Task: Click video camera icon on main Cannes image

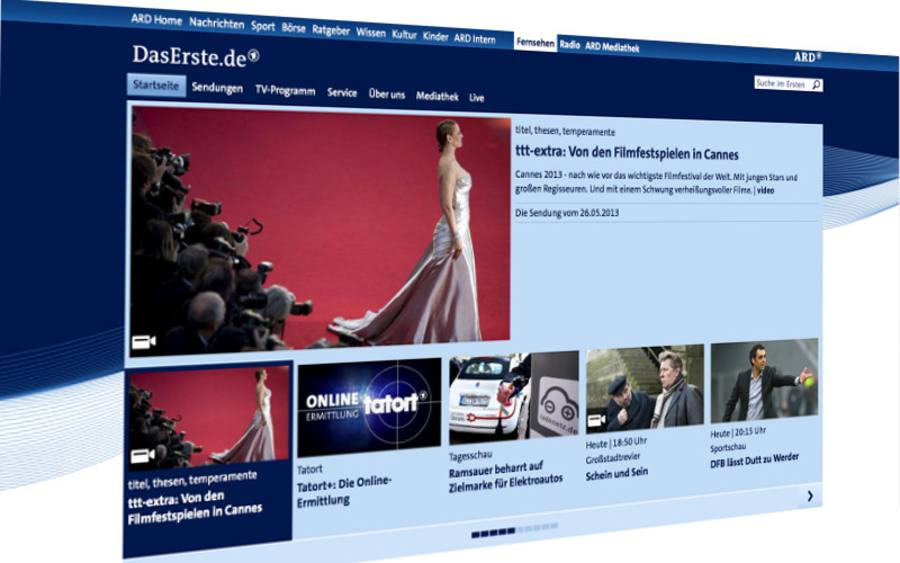Action: click(x=143, y=343)
